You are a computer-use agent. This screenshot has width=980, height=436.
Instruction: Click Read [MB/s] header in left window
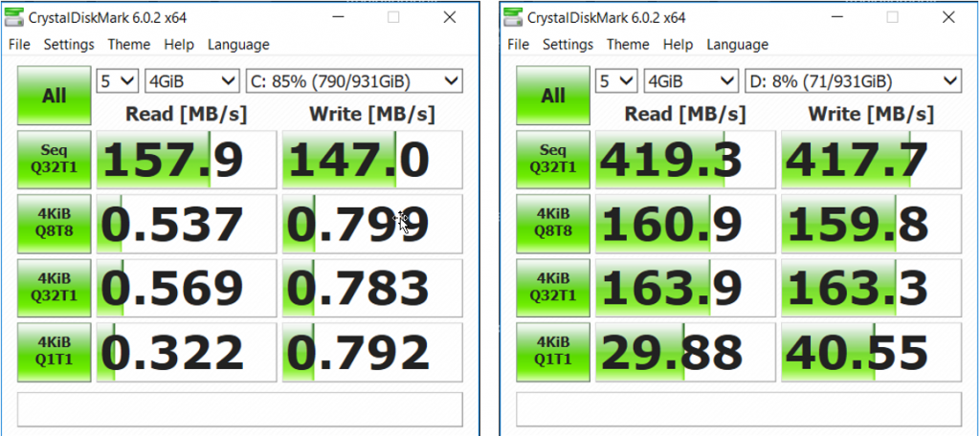[187, 114]
